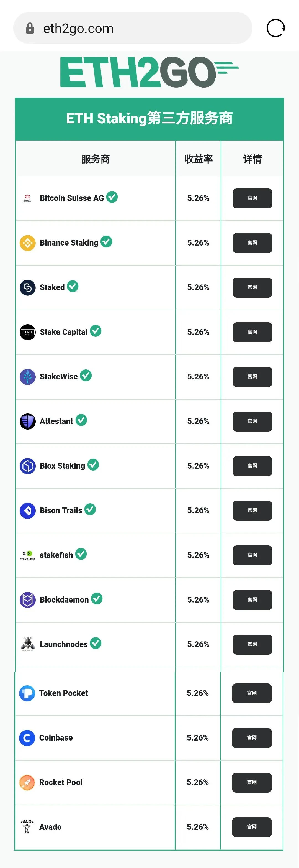
Task: Click the Coinbase logo
Action: (x=28, y=737)
